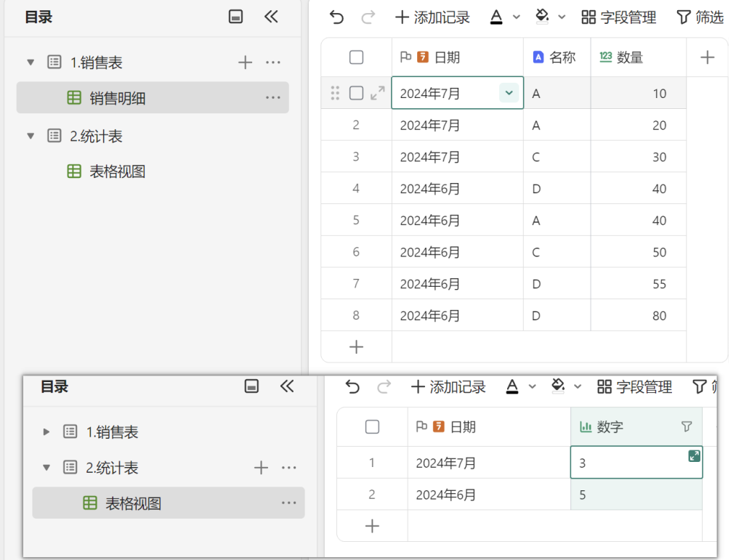744x560 pixels.
Task: Open 字段管理 in the upper toolbar
Action: coord(619,17)
